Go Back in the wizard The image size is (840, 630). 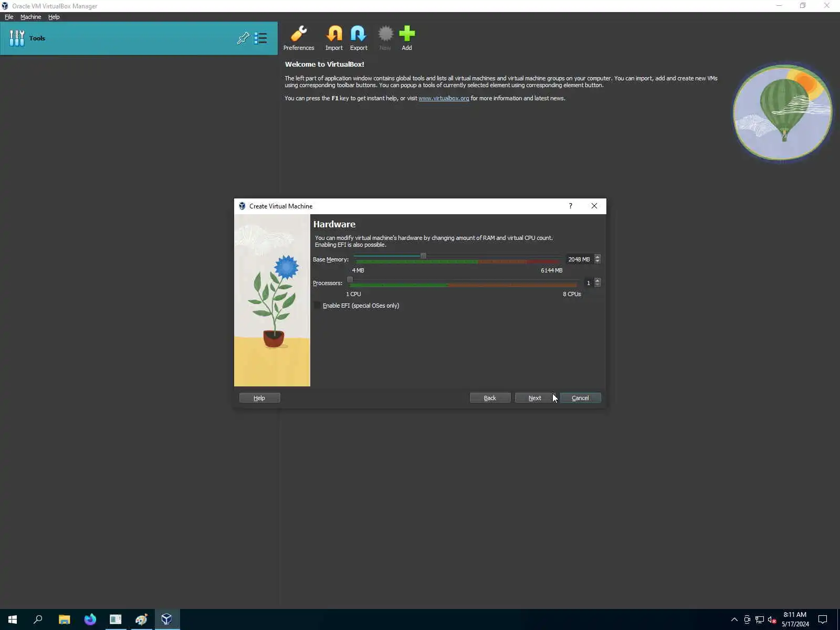click(x=490, y=398)
